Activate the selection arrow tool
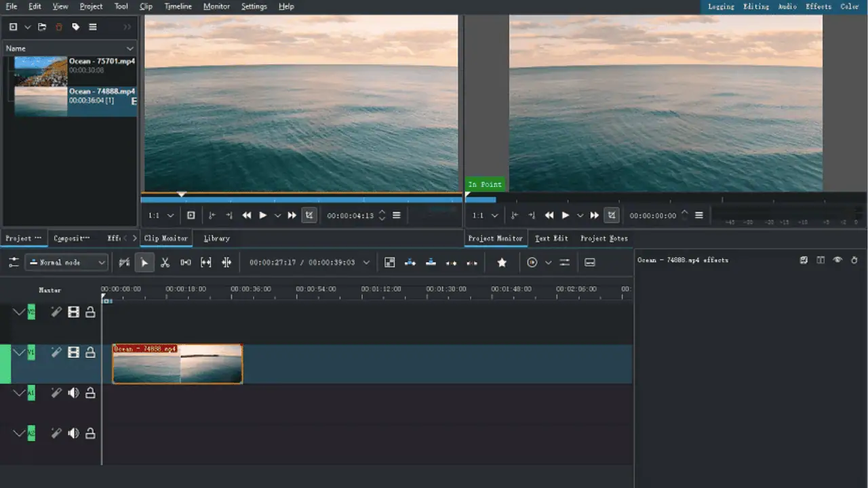The width and height of the screenshot is (868, 488). click(x=144, y=262)
